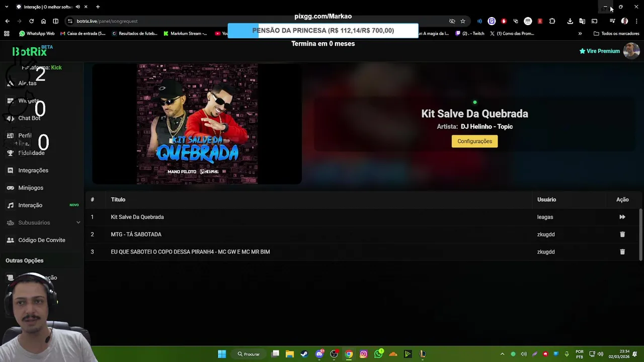Open Widgets in the sidebar
This screenshot has height=362, width=644.
tap(29, 101)
